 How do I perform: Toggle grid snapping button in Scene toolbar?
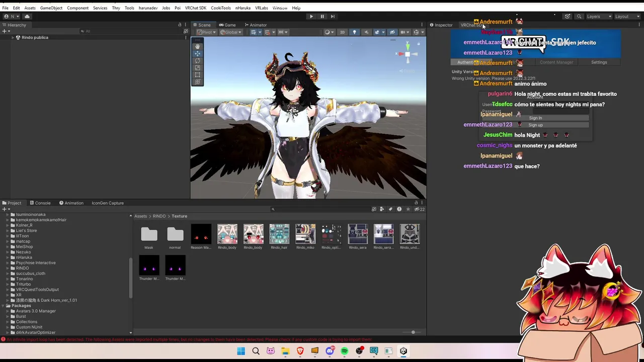pyautogui.click(x=269, y=32)
